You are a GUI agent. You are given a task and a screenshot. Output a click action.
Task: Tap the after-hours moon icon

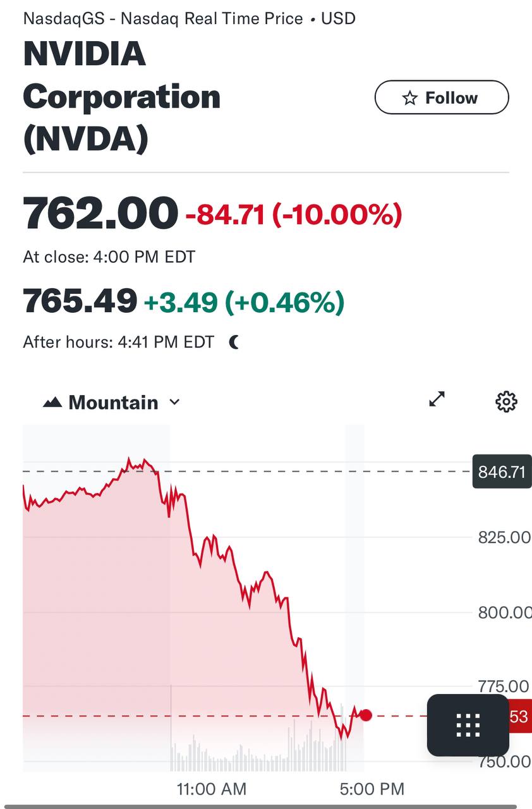pos(234,343)
